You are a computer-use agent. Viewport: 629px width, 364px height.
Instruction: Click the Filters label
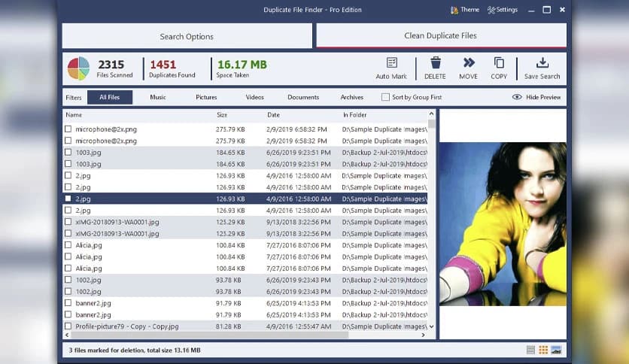pos(74,98)
